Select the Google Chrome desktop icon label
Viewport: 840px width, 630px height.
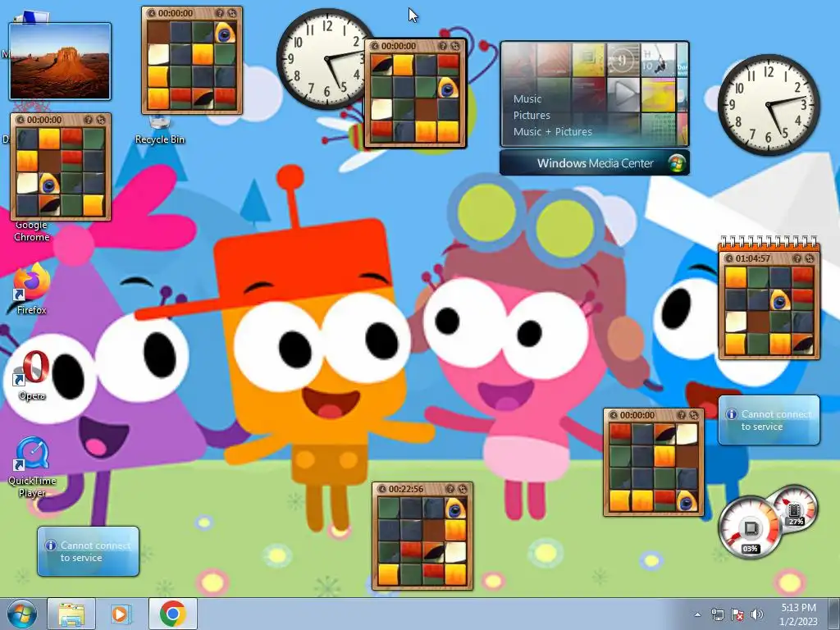coord(32,231)
